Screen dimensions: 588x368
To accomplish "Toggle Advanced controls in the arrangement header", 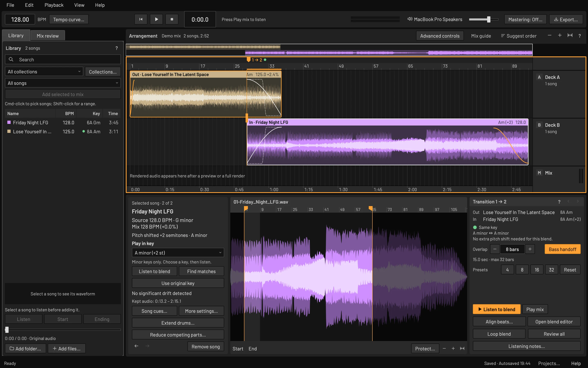I will pos(440,36).
